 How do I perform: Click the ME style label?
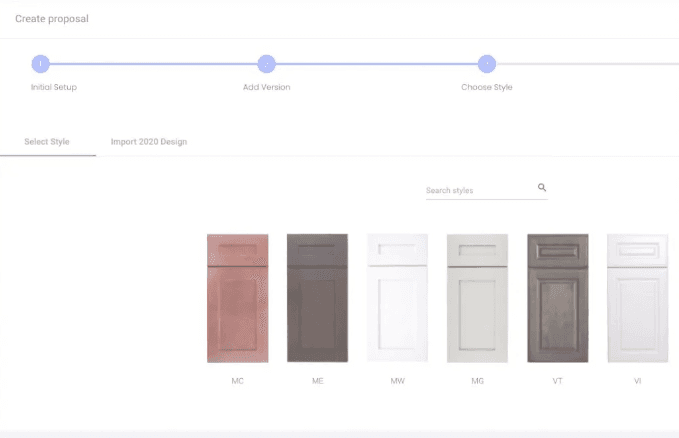(x=317, y=381)
